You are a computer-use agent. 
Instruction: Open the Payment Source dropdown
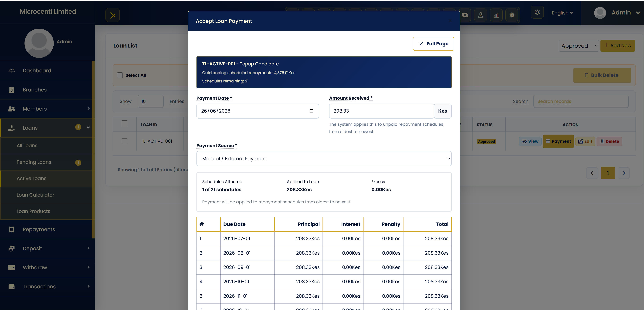point(324,159)
